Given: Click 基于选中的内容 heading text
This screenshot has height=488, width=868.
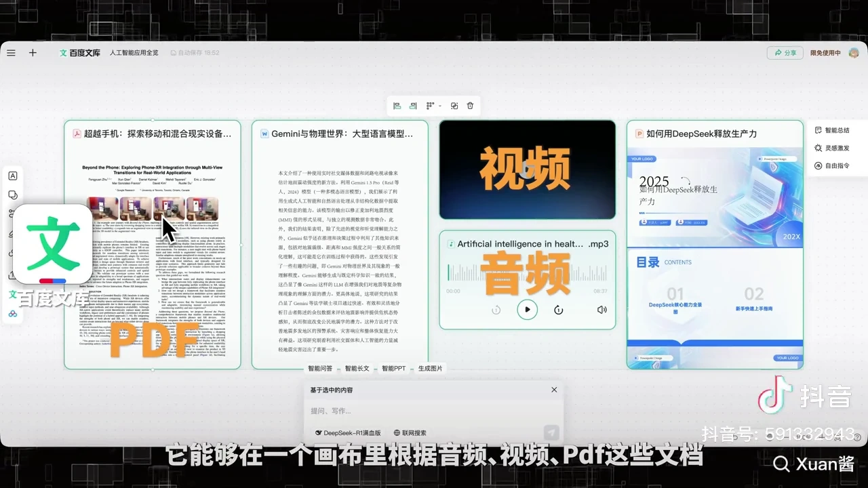Looking at the screenshot, I should (331, 390).
